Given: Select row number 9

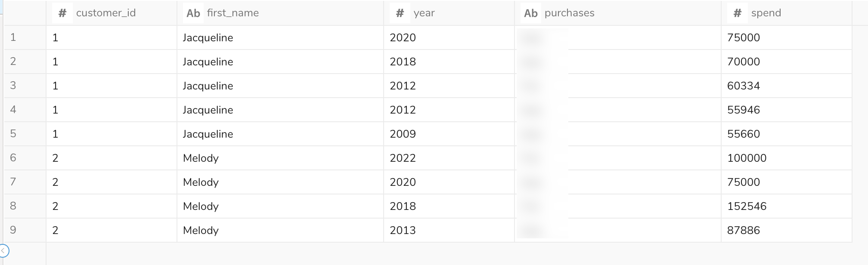Looking at the screenshot, I should click(13, 230).
